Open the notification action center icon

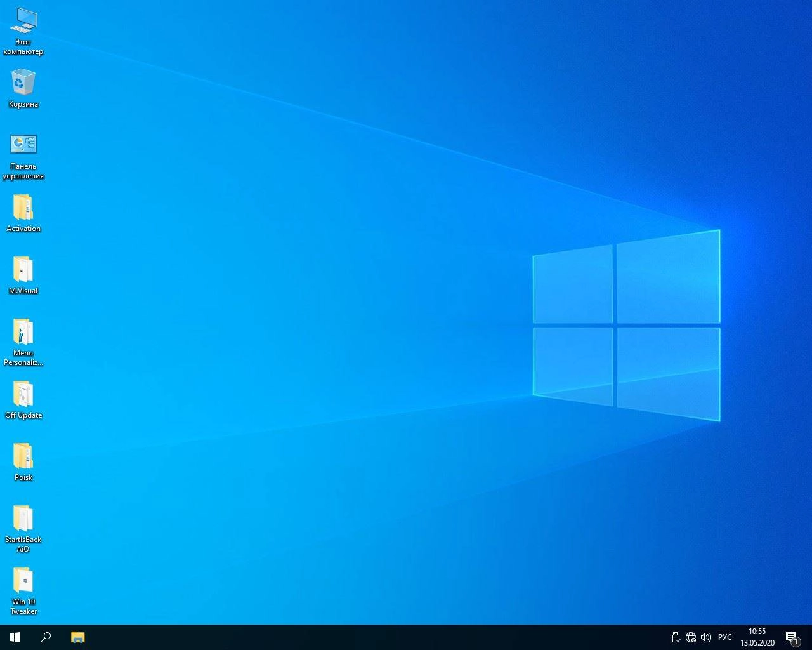click(792, 637)
